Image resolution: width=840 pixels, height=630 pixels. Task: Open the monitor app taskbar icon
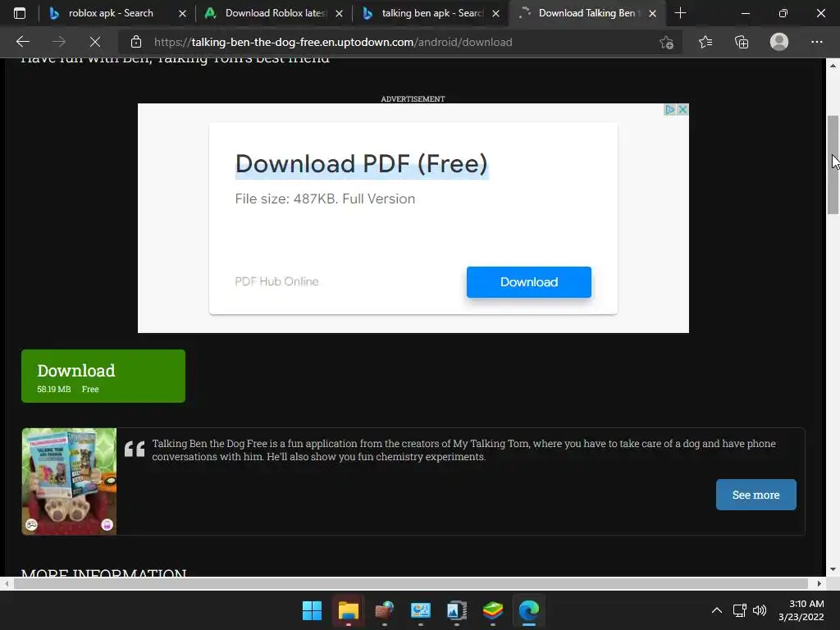(421, 610)
